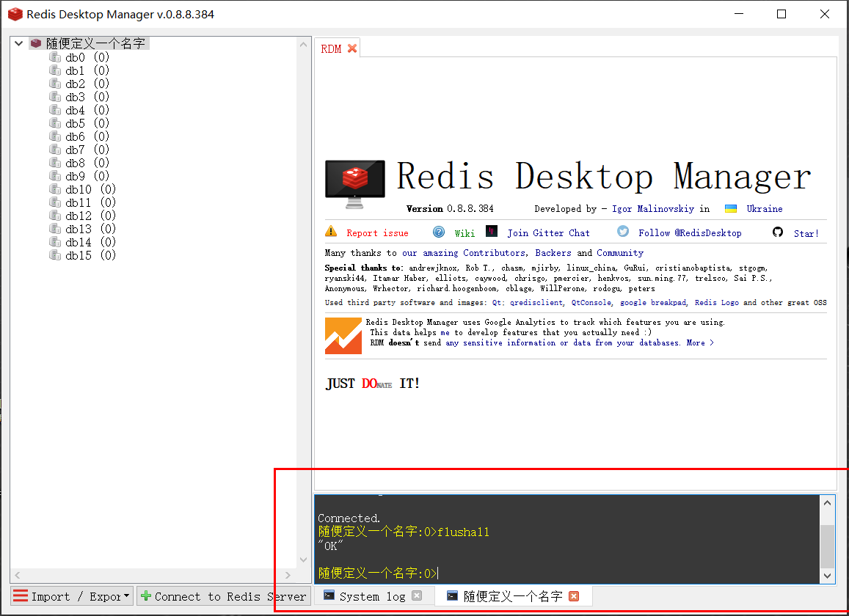
Task: Select the db3 database icon
Action: click(55, 96)
